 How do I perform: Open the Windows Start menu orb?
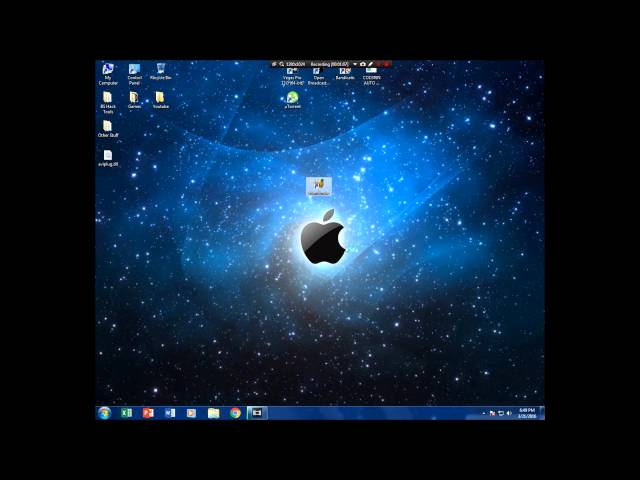[x=104, y=413]
